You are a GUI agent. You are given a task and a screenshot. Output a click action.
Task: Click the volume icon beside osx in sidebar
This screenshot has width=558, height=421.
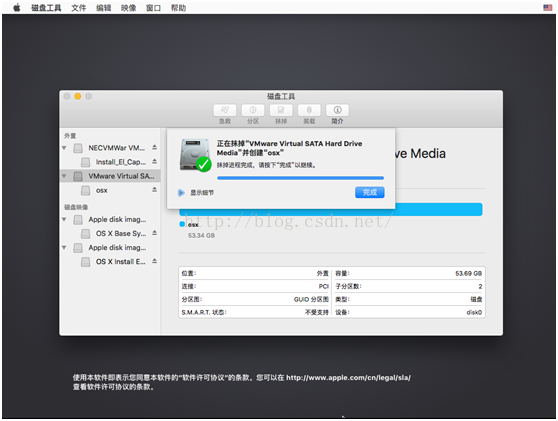pyautogui.click(x=85, y=190)
